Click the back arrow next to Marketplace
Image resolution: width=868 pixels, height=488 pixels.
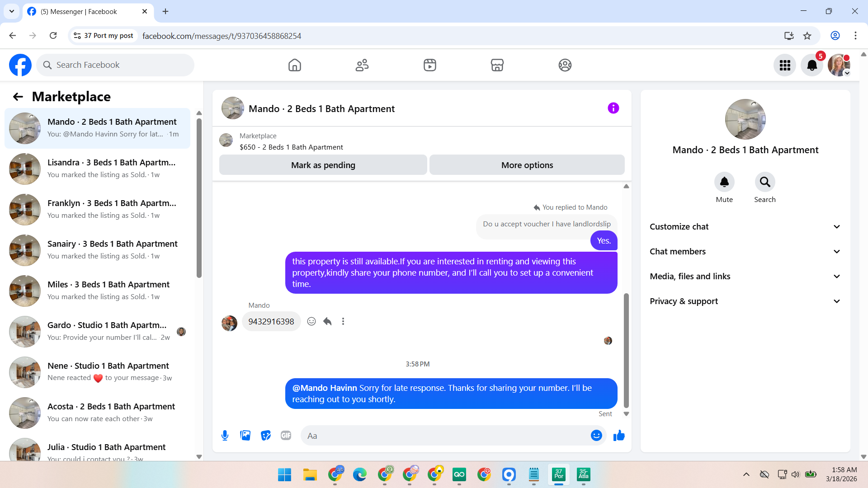(x=18, y=97)
